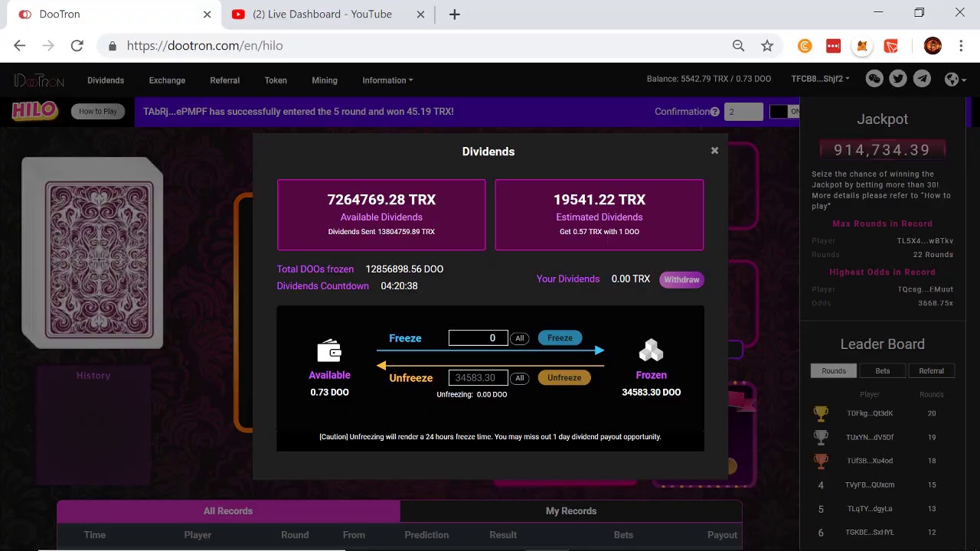Switch leaderboard to the Rounds tab
The width and height of the screenshot is (980, 551).
(834, 371)
